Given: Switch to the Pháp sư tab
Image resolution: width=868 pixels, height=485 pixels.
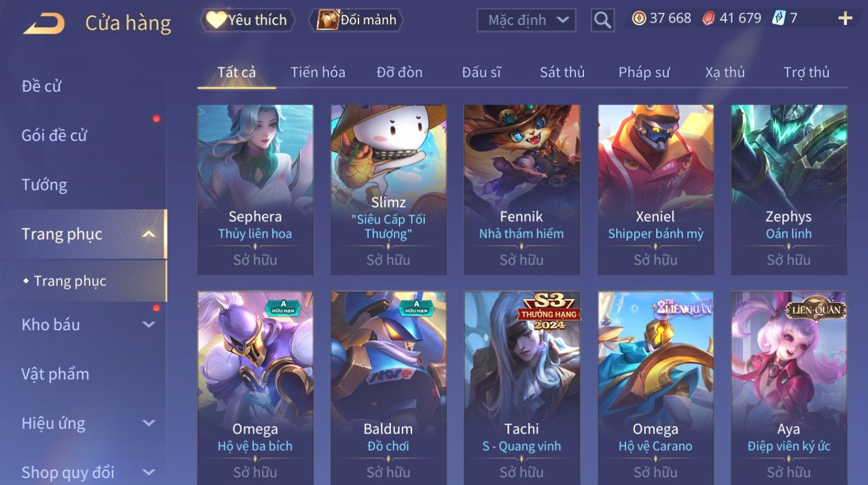Looking at the screenshot, I should 644,72.
